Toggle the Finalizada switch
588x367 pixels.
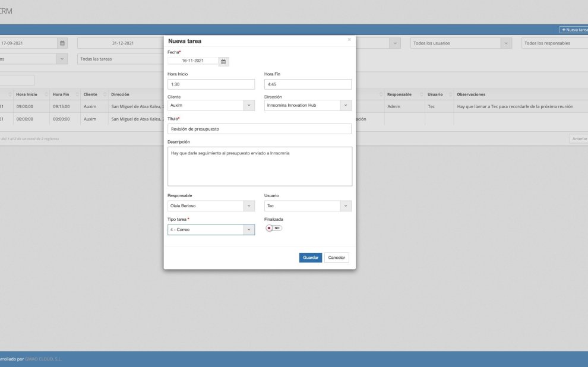pos(274,228)
